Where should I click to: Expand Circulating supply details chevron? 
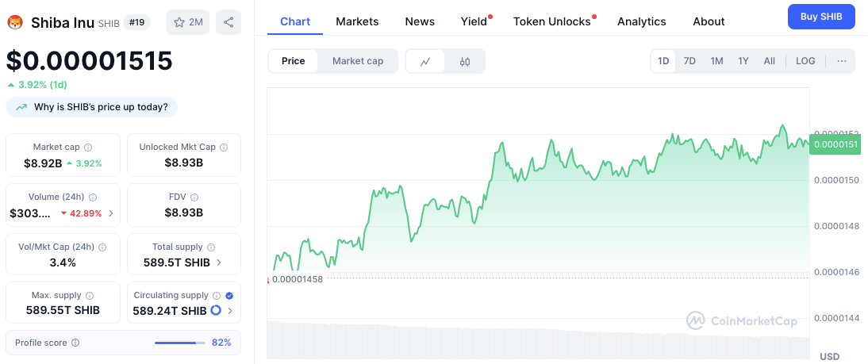[x=230, y=311]
